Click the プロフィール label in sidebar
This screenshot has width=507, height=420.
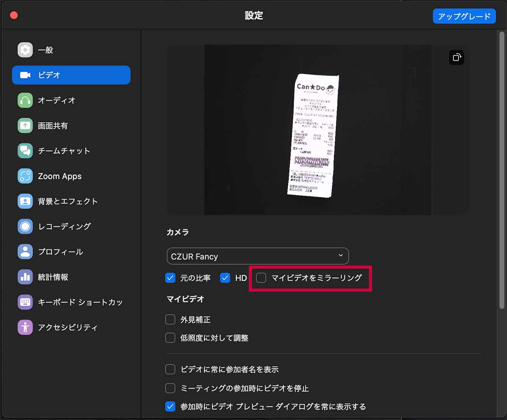tap(60, 252)
